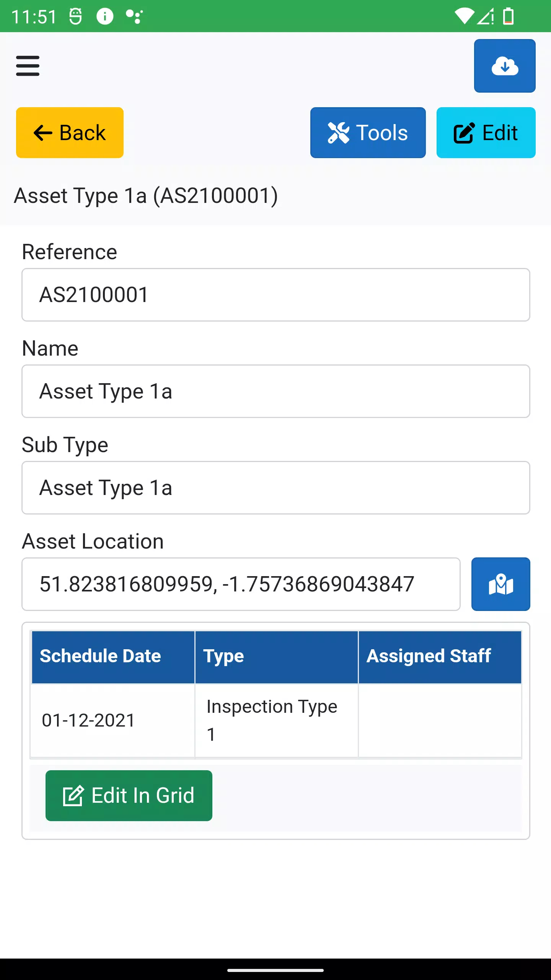Sort by Schedule Date column header
This screenshot has width=551, height=980.
[x=113, y=657]
